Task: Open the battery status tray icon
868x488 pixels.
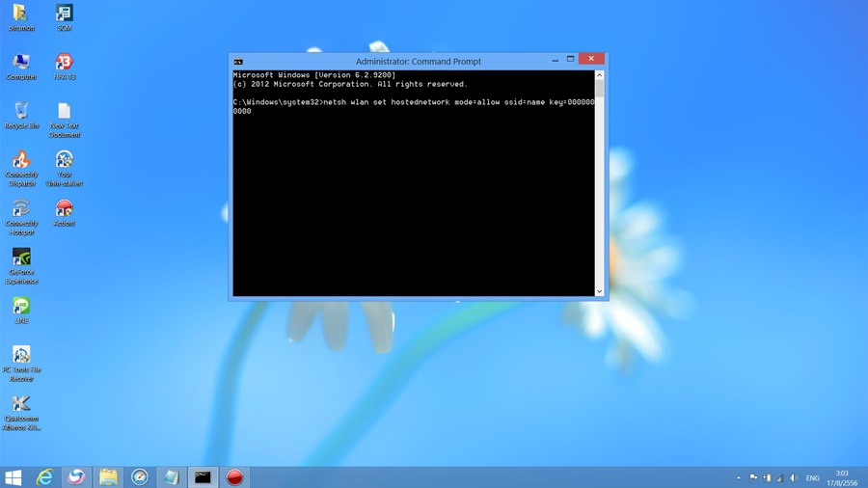Action: coord(768,478)
